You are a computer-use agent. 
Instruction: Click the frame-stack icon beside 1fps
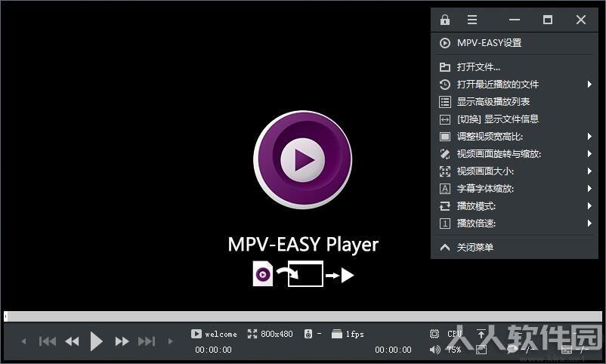coord(337,334)
